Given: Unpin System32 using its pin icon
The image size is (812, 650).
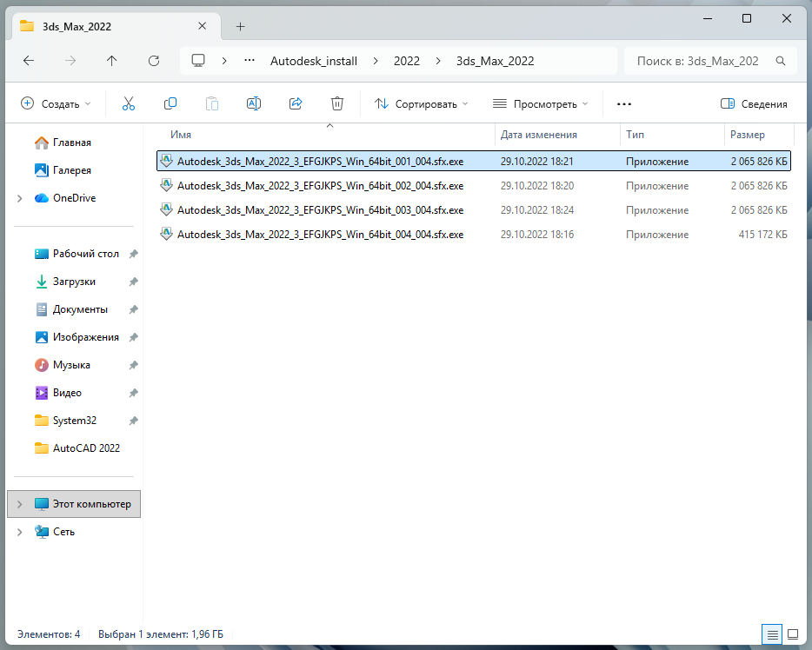Looking at the screenshot, I should (134, 421).
